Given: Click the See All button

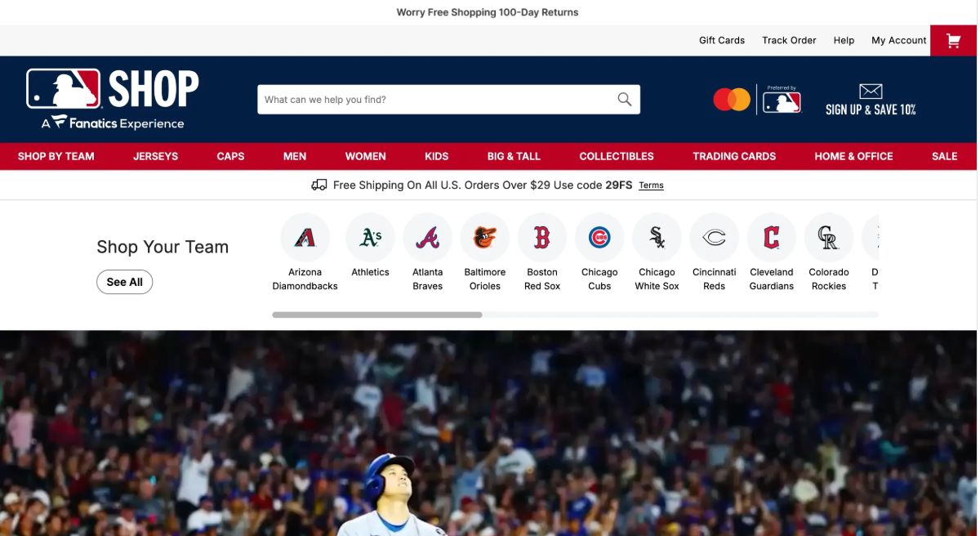Looking at the screenshot, I should 125,282.
